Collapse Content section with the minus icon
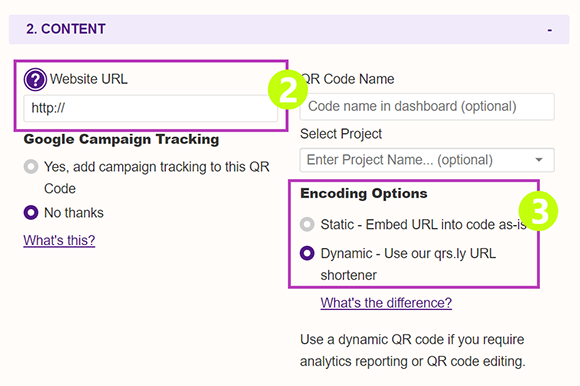Image resolution: width=580 pixels, height=386 pixels. click(550, 30)
